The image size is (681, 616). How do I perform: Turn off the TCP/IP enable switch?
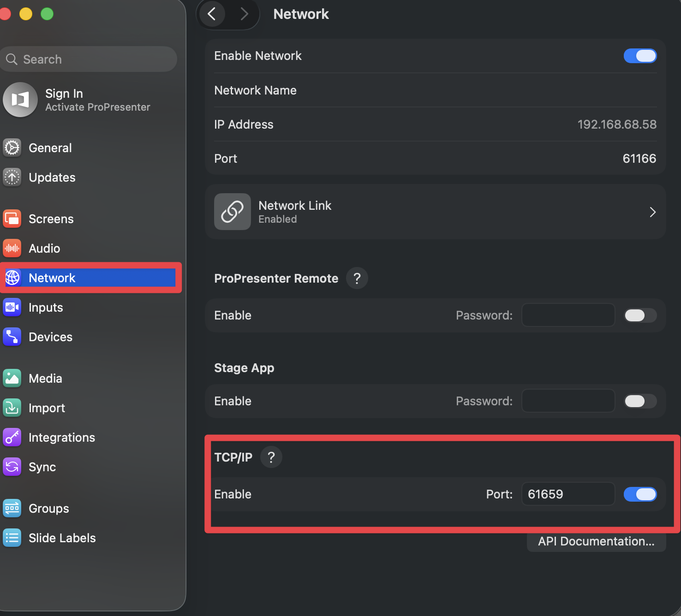tap(640, 494)
